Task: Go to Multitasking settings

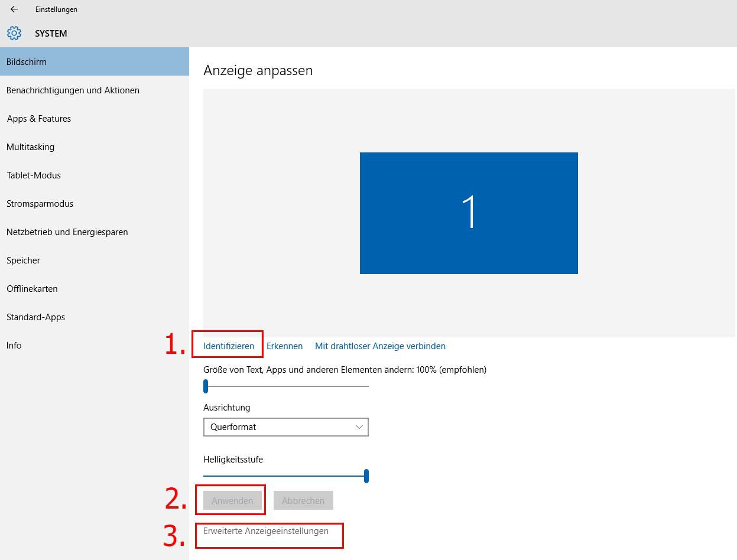Action: [95, 147]
